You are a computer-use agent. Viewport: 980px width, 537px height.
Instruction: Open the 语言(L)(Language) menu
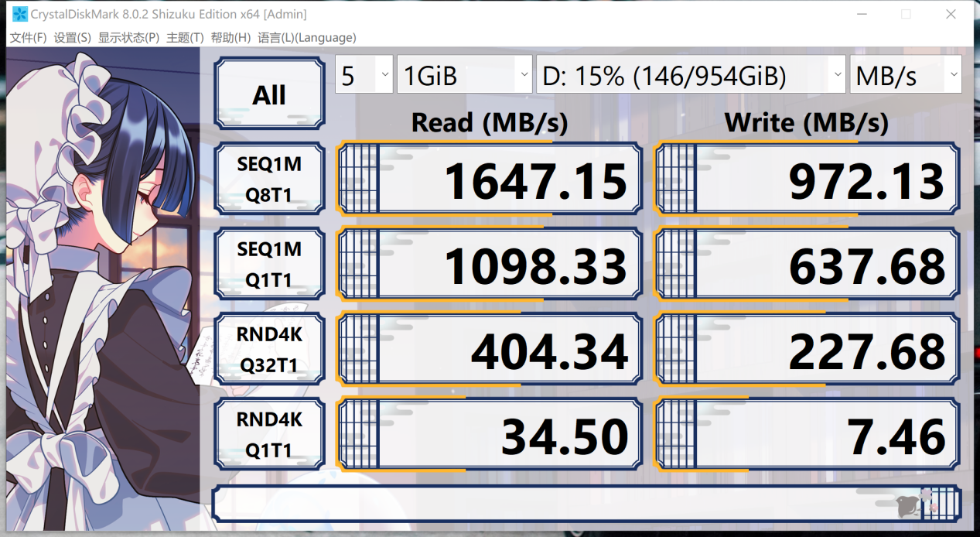pos(307,37)
